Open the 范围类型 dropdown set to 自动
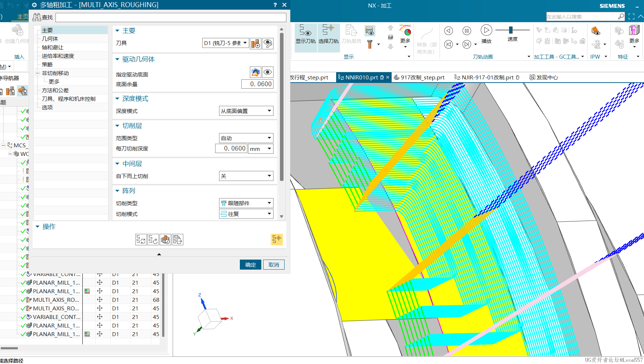 click(246, 138)
